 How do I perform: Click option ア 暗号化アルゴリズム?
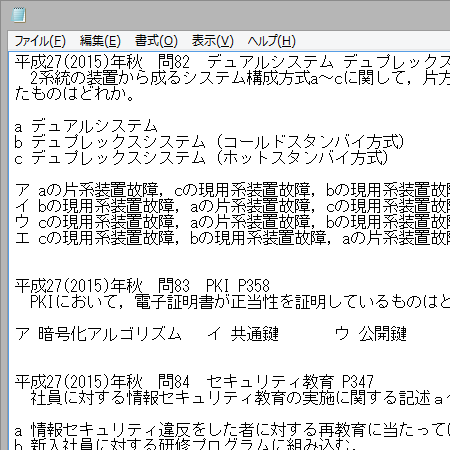[x=98, y=334]
